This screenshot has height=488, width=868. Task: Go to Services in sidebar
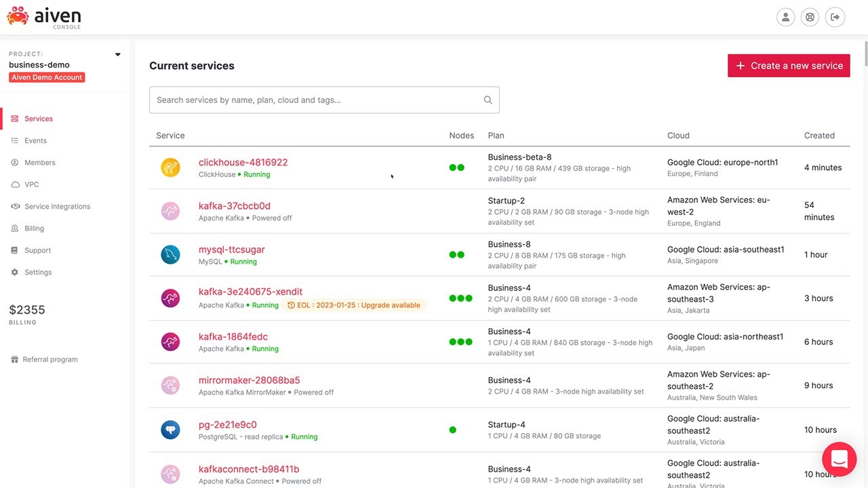click(x=39, y=119)
